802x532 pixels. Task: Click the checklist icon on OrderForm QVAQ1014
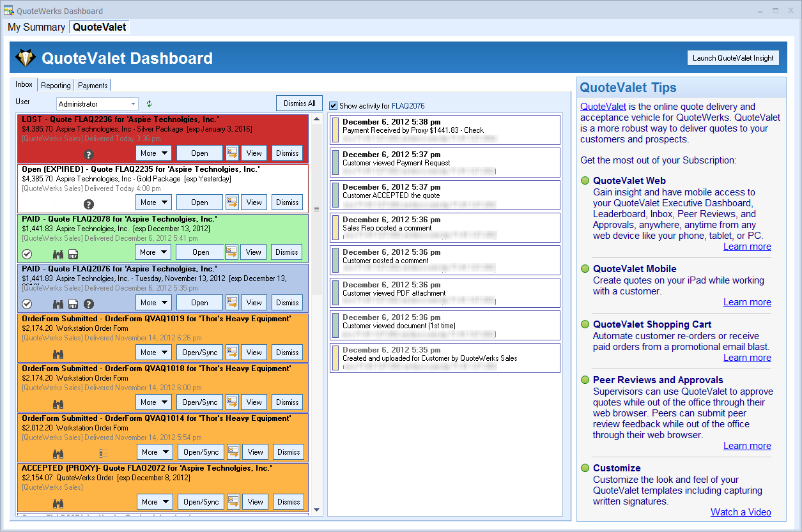pos(104,453)
